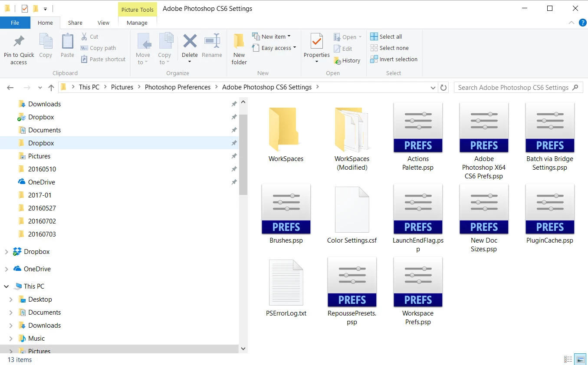The width and height of the screenshot is (588, 365).
Task: Select Adobe Photoshop X64 CS6 Prefs.psp
Action: [484, 141]
